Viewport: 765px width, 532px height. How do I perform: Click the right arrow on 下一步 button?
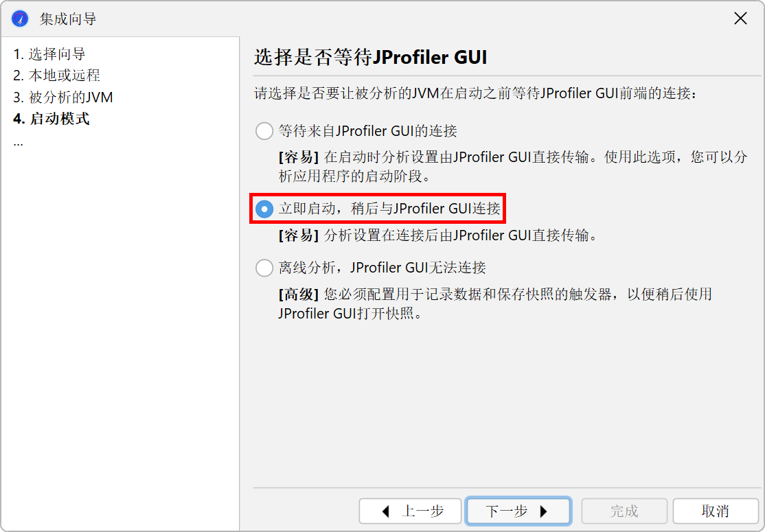click(x=543, y=511)
